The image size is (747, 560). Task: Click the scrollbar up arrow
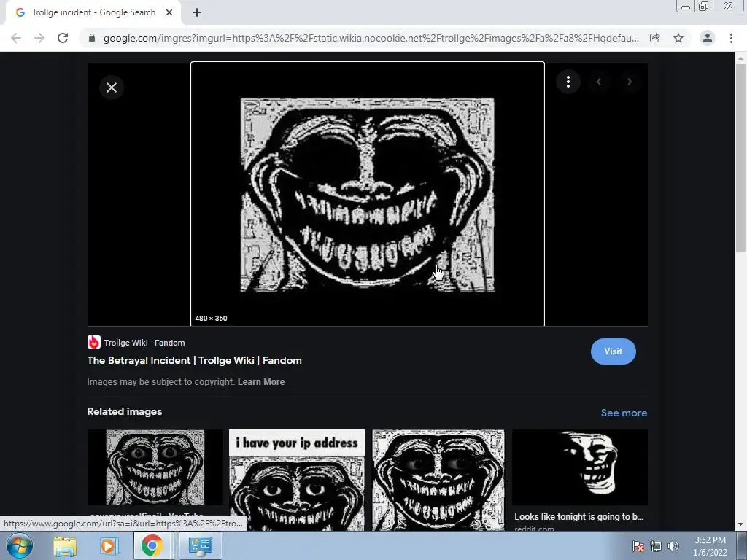740,58
